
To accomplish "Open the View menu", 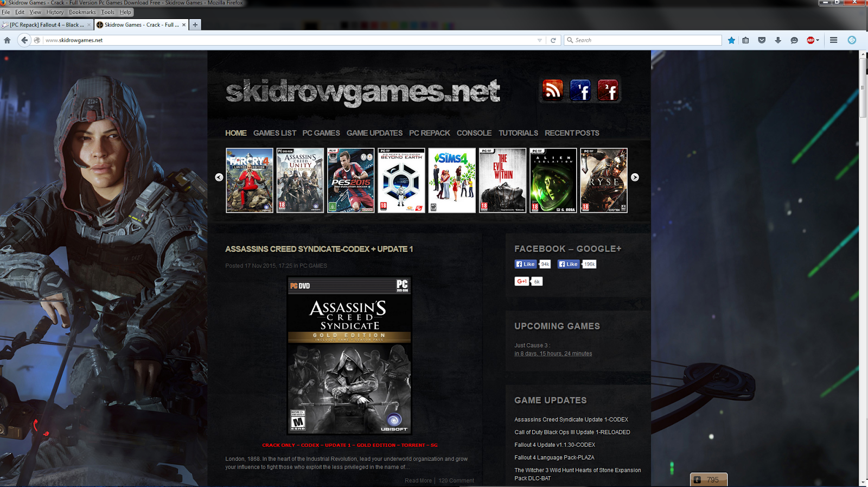I will point(35,12).
